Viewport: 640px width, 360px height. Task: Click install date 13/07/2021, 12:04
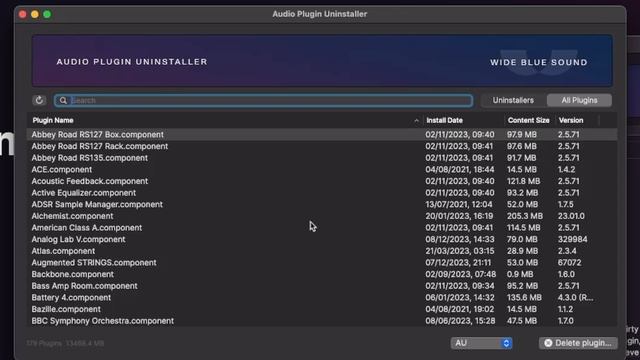tap(459, 204)
